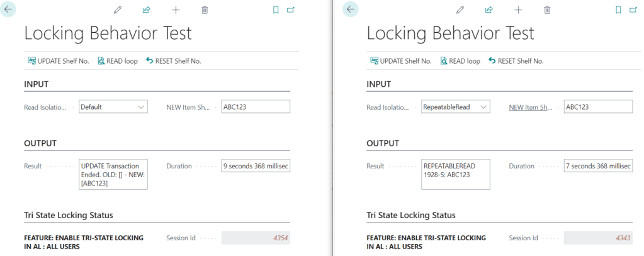The width and height of the screenshot is (644, 256).
Task: Click the pencil edit icon in right window
Action: pyautogui.click(x=460, y=10)
